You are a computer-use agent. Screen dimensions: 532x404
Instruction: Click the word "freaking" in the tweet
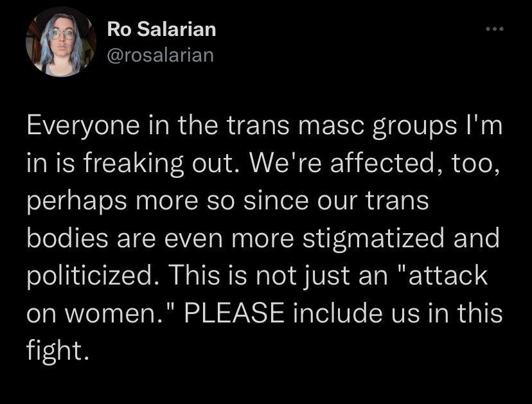(x=133, y=164)
